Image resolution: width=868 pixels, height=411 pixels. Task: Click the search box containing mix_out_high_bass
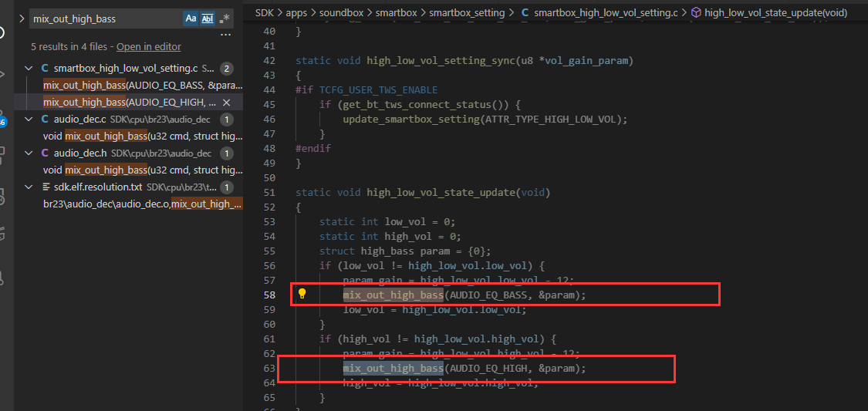pos(105,19)
